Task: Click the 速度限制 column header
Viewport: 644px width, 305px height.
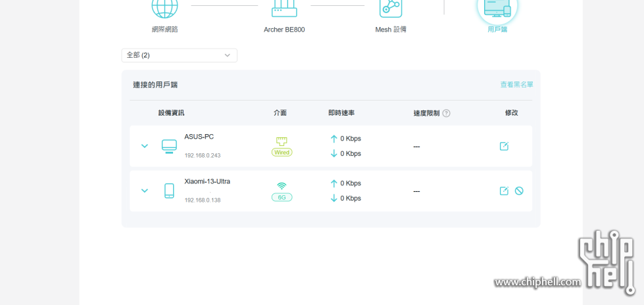Action: 427,113
